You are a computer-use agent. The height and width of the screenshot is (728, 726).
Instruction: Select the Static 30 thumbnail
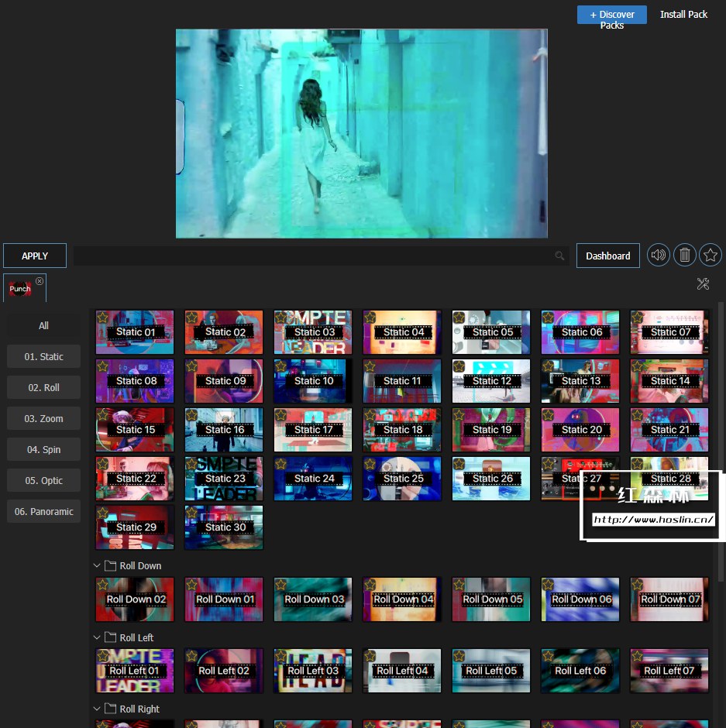click(x=224, y=527)
